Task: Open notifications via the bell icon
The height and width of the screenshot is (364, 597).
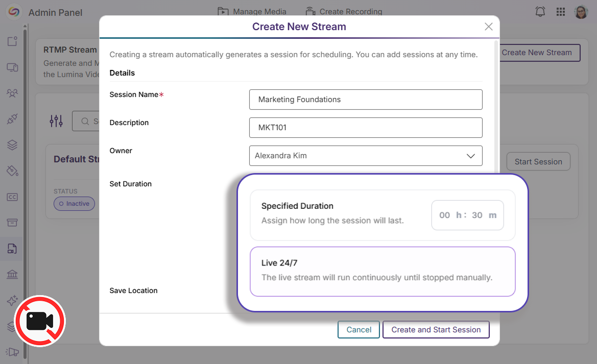Action: click(x=540, y=11)
